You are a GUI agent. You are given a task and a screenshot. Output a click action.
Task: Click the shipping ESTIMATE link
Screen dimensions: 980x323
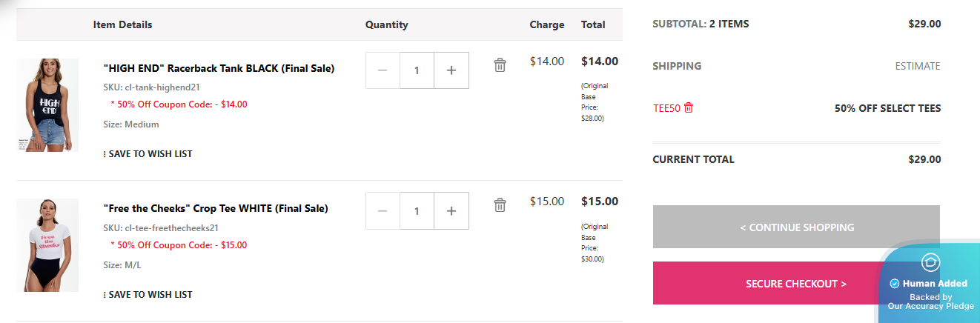[917, 66]
